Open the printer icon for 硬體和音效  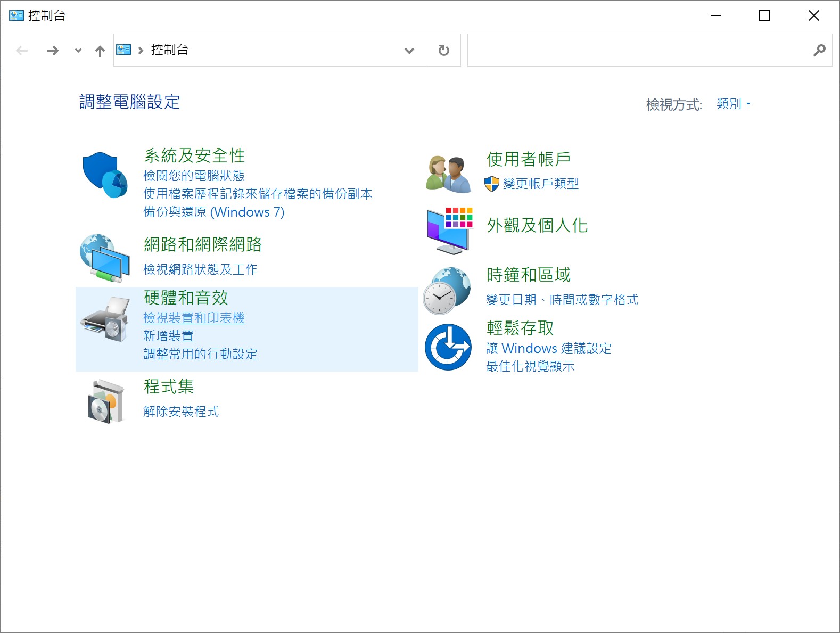[x=105, y=319]
